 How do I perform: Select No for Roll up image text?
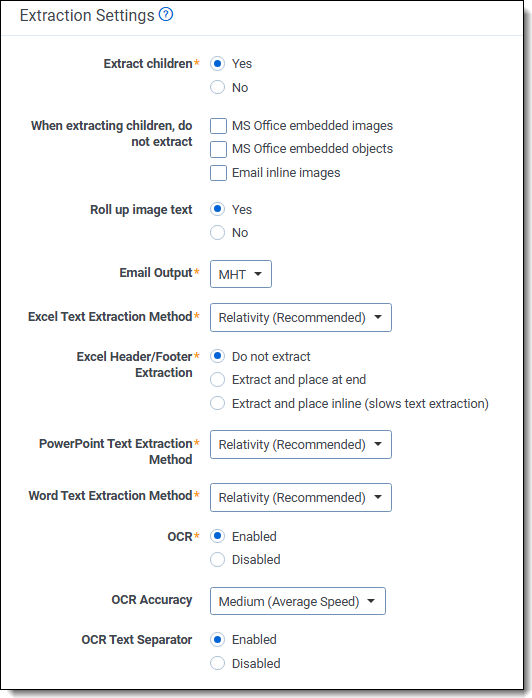[x=217, y=232]
